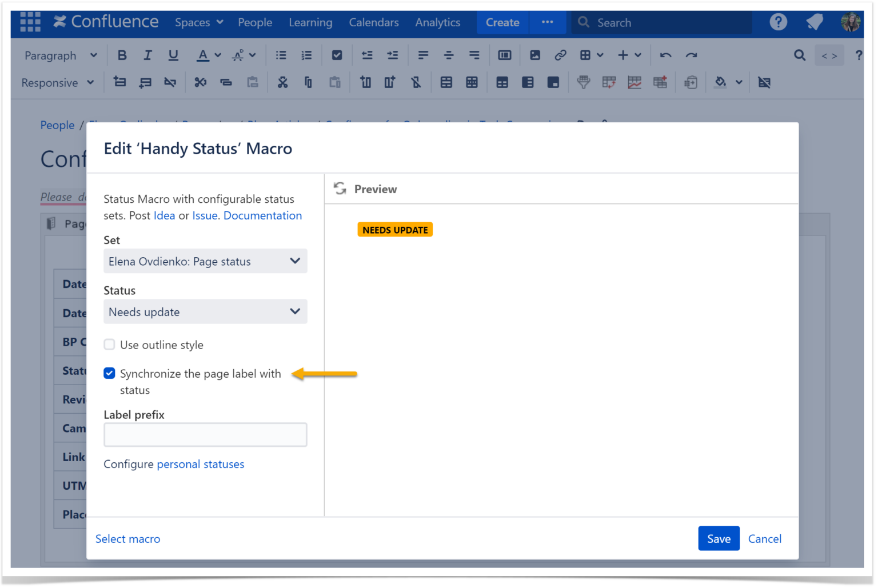The width and height of the screenshot is (878, 588).
Task: Open the text color picker dropdown
Action: point(217,55)
